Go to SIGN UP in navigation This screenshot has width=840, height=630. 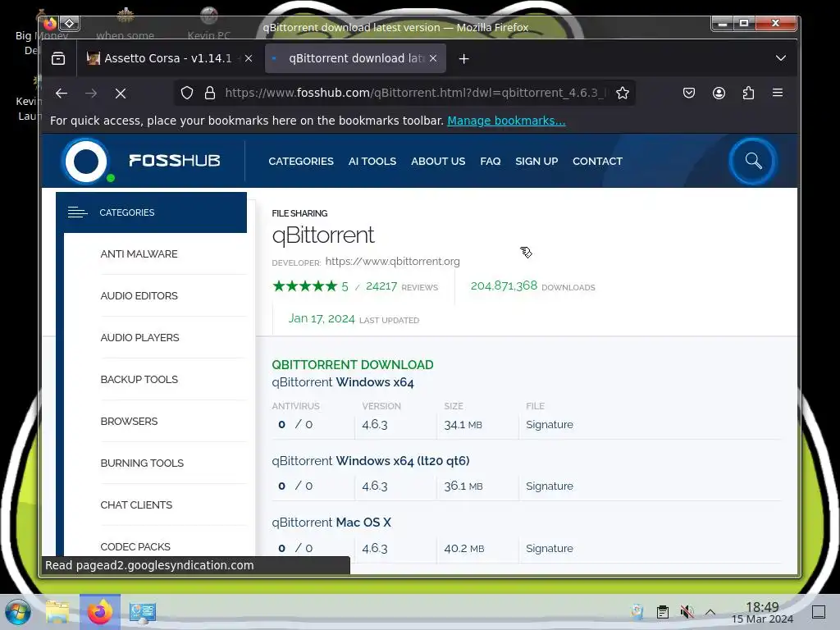point(536,162)
